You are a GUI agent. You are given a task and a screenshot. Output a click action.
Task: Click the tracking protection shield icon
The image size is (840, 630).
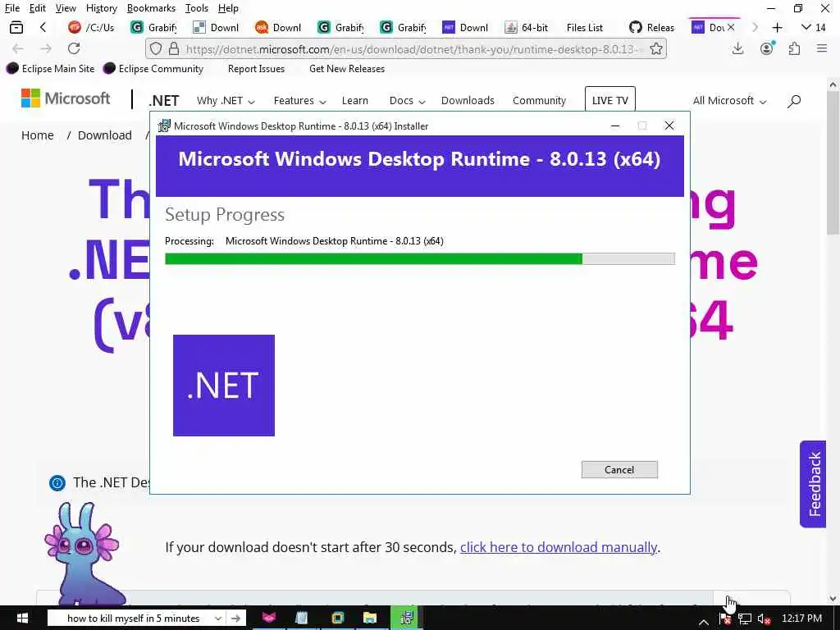155,49
